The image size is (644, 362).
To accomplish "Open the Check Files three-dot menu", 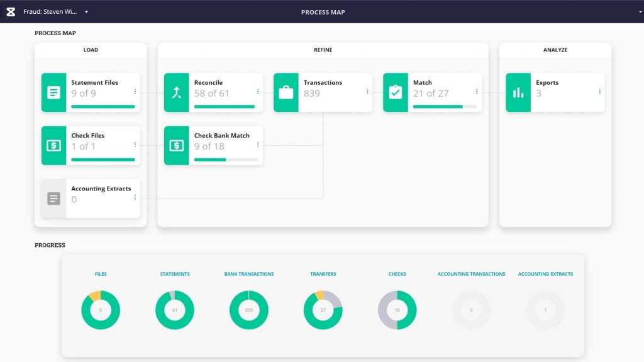I will click(x=135, y=145).
